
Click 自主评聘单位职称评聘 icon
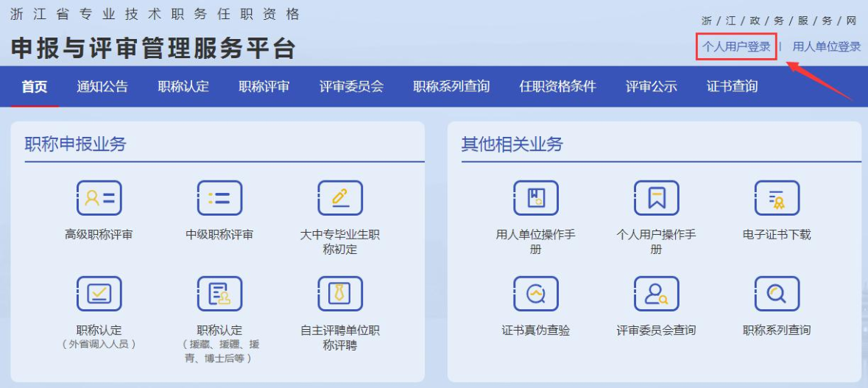click(x=340, y=294)
